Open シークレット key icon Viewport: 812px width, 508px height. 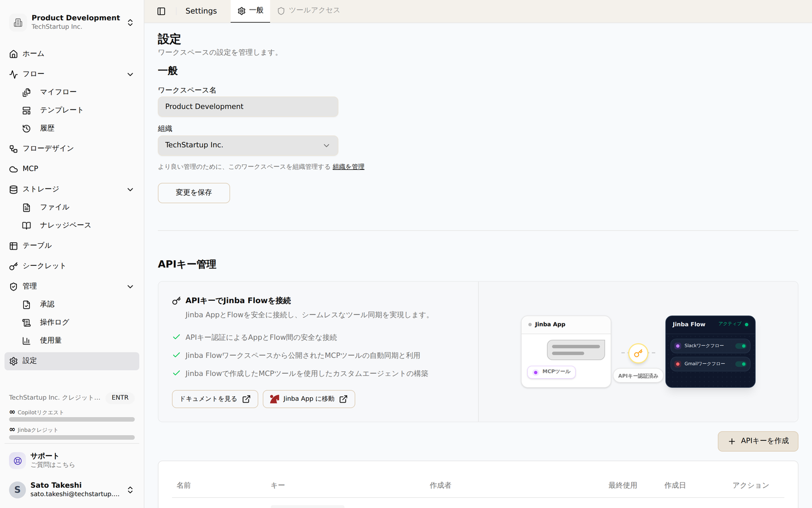point(14,266)
